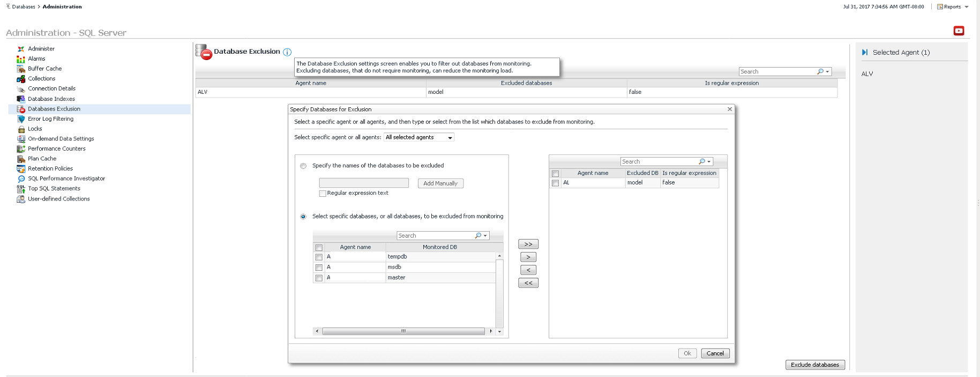Click the database name text field

click(x=364, y=183)
